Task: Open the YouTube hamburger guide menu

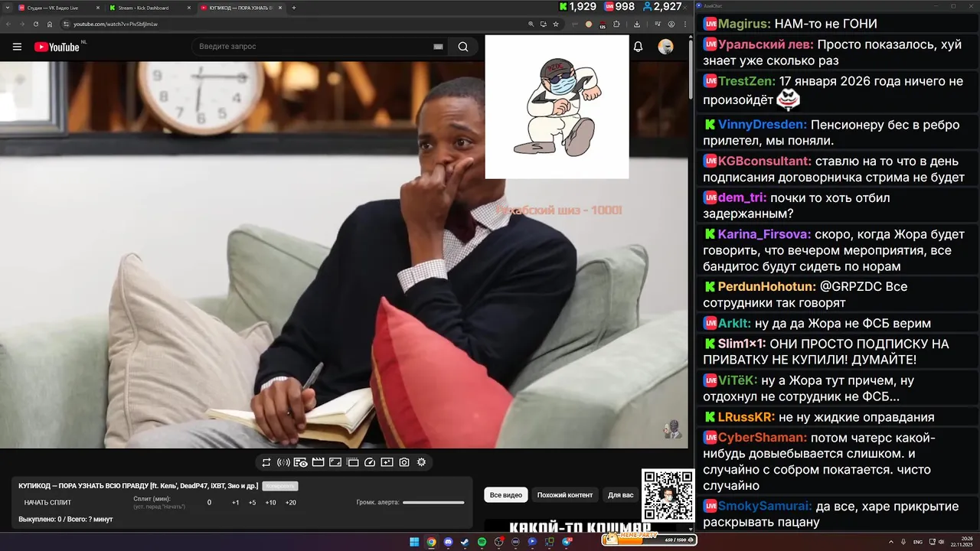Action: click(17, 47)
